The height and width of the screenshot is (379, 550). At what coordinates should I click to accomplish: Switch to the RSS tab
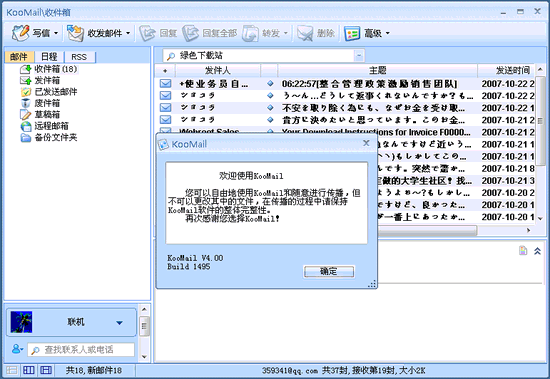click(x=79, y=57)
